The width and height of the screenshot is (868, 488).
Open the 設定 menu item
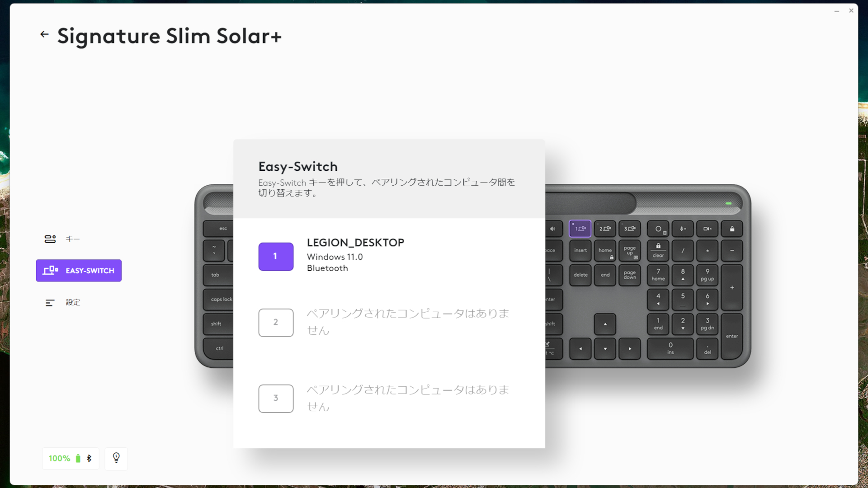(x=73, y=303)
